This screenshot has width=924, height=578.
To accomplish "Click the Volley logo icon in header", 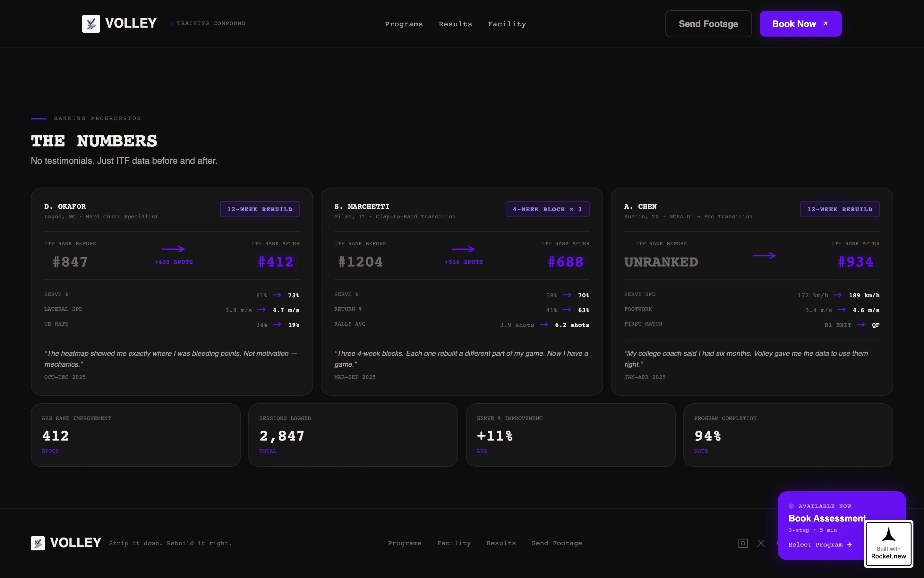I will [91, 24].
